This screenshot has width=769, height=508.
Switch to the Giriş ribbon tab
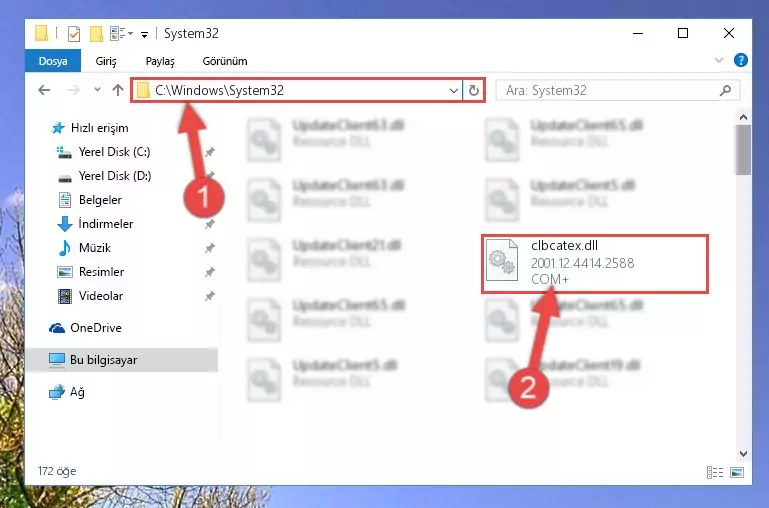(106, 61)
